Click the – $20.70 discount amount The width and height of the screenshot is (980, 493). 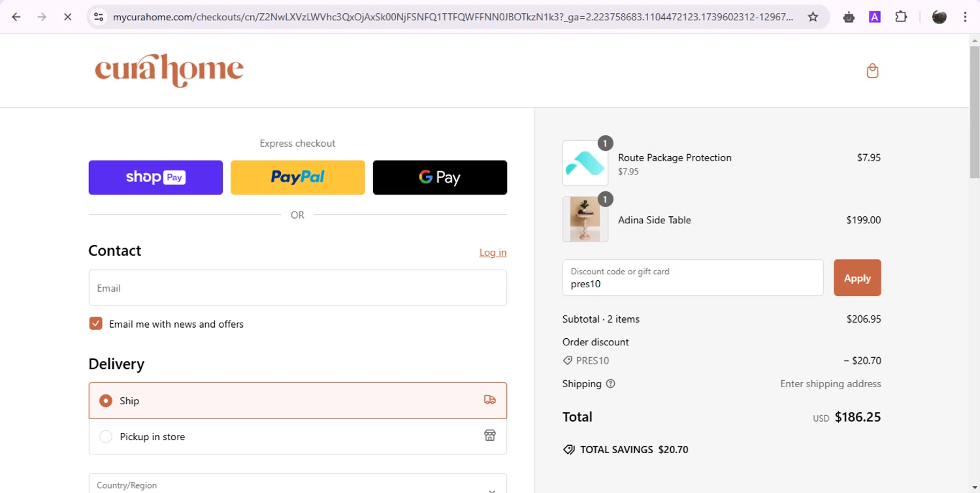click(862, 360)
